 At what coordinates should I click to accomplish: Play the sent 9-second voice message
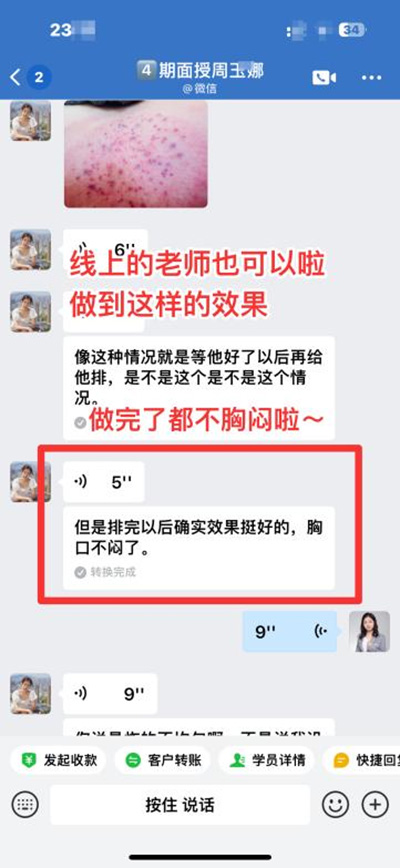(x=289, y=632)
